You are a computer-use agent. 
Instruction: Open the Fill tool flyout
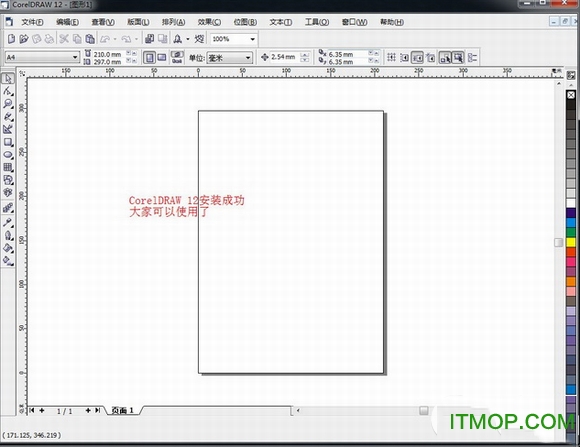pos(8,248)
